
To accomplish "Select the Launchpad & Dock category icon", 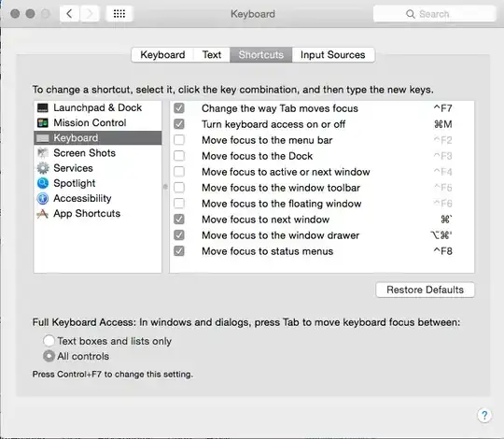I will pos(42,107).
